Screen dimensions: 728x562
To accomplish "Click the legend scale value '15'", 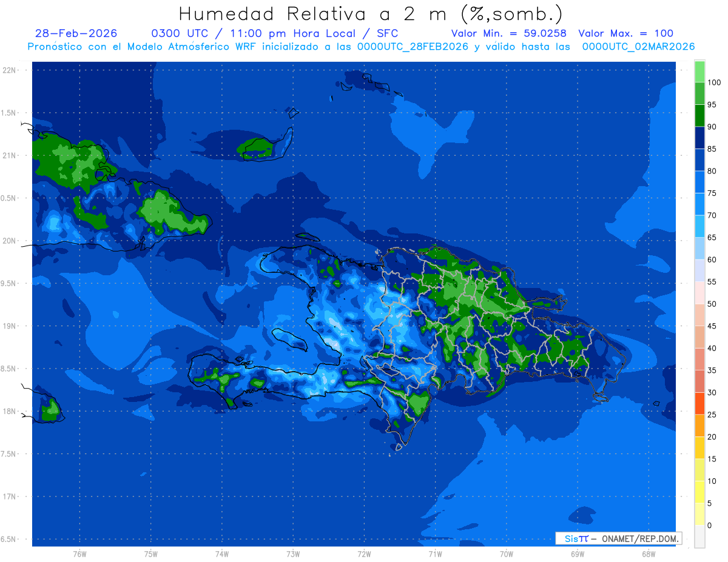I will point(712,459).
